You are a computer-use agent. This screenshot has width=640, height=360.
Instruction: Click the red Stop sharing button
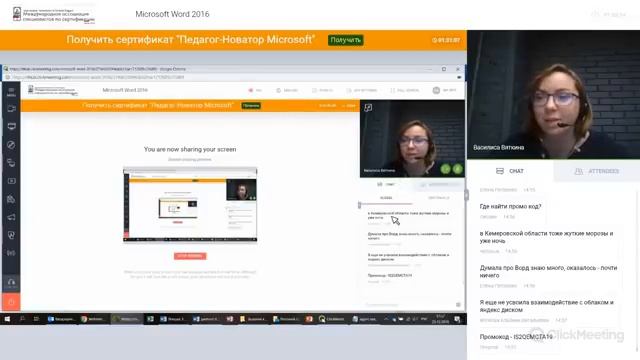190,256
